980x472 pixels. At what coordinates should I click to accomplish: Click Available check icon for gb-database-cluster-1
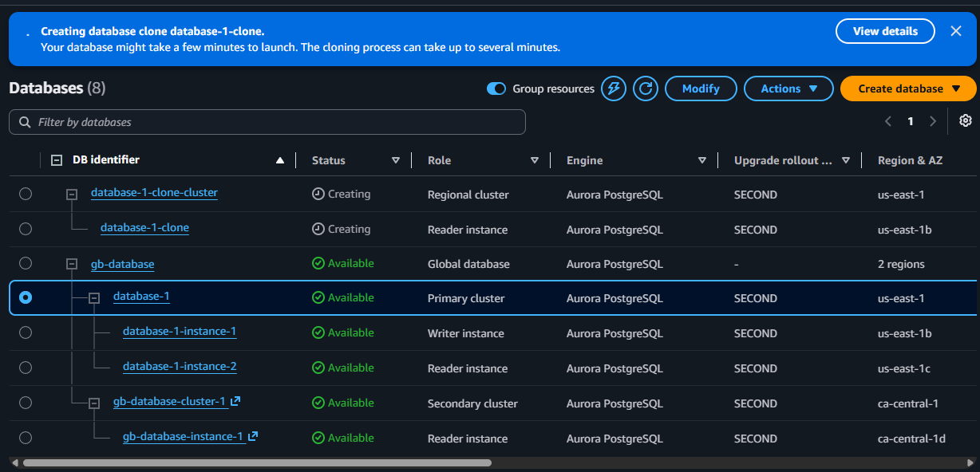(318, 403)
